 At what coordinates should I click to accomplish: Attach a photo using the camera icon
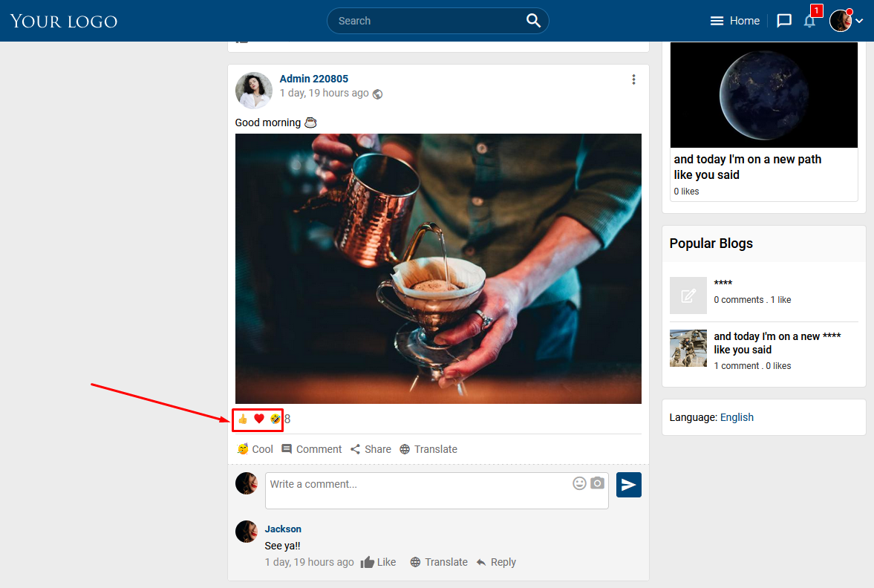pyautogui.click(x=598, y=483)
